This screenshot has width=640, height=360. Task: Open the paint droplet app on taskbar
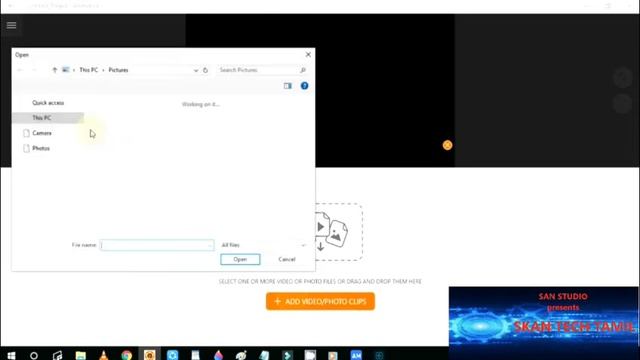218,355
